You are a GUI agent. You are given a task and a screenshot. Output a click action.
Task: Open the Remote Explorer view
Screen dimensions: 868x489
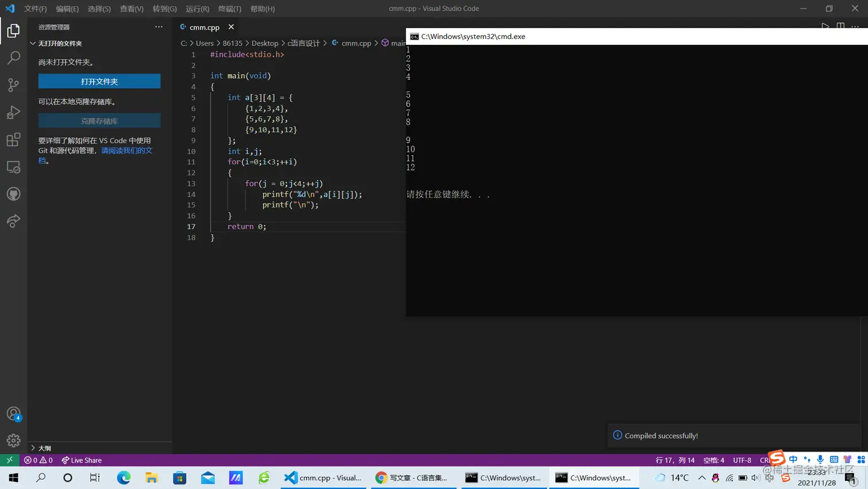coord(13,167)
